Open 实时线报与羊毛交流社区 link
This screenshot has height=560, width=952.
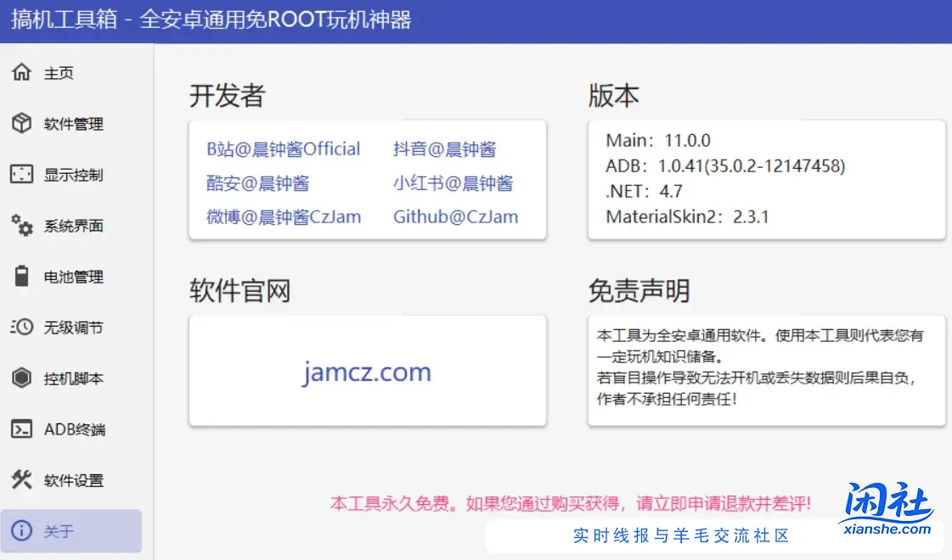click(679, 535)
